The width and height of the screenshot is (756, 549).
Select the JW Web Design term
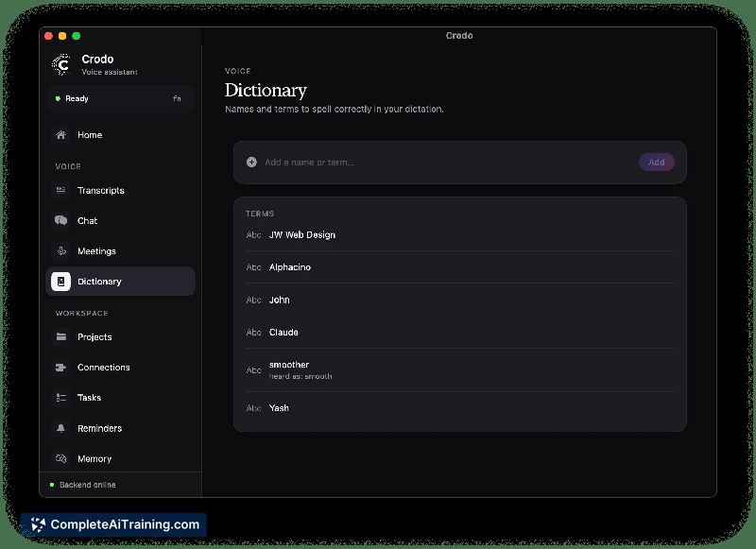pyautogui.click(x=301, y=234)
